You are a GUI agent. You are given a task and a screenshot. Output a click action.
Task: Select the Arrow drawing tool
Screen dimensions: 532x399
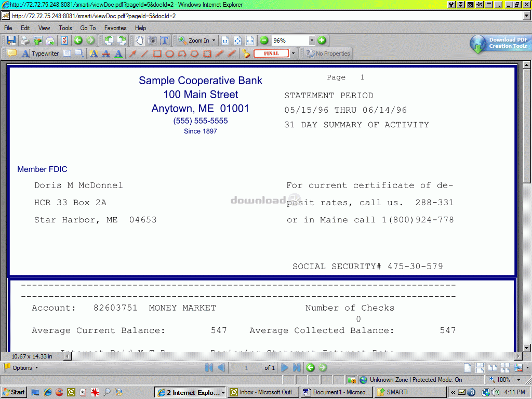point(132,54)
